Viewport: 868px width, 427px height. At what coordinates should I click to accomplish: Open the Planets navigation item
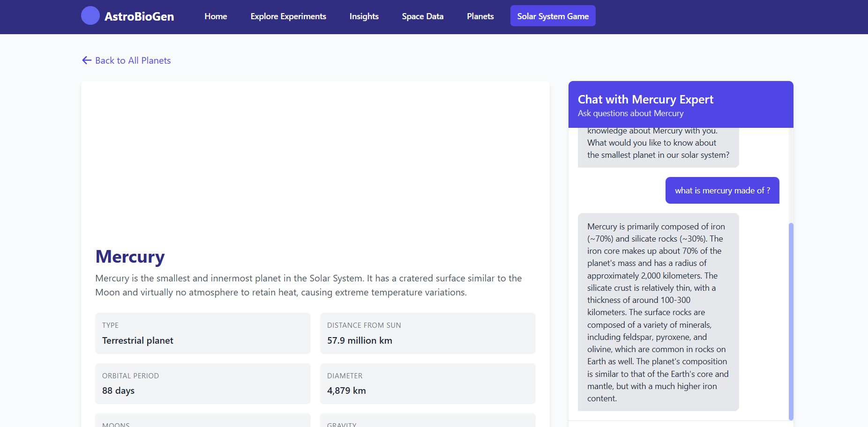point(480,16)
